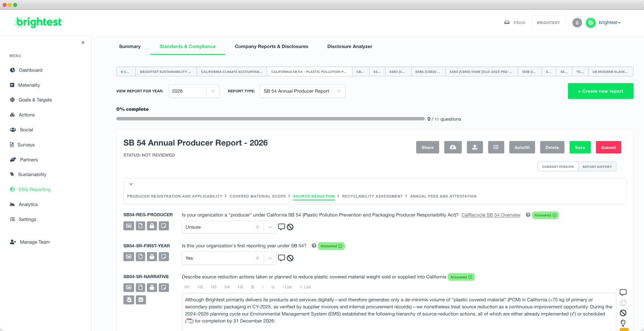Click the cloud download report icon
This screenshot has height=331, width=644.
pyautogui.click(x=453, y=147)
